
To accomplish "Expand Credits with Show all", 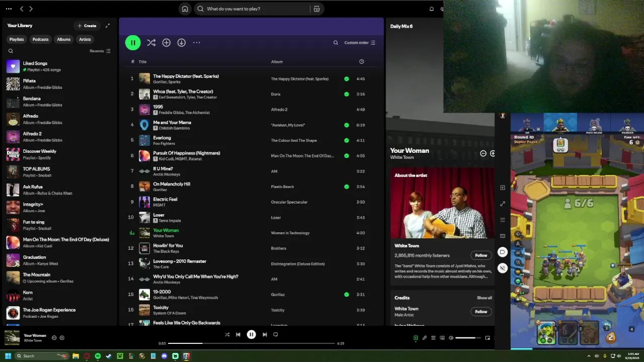I will tap(484, 298).
